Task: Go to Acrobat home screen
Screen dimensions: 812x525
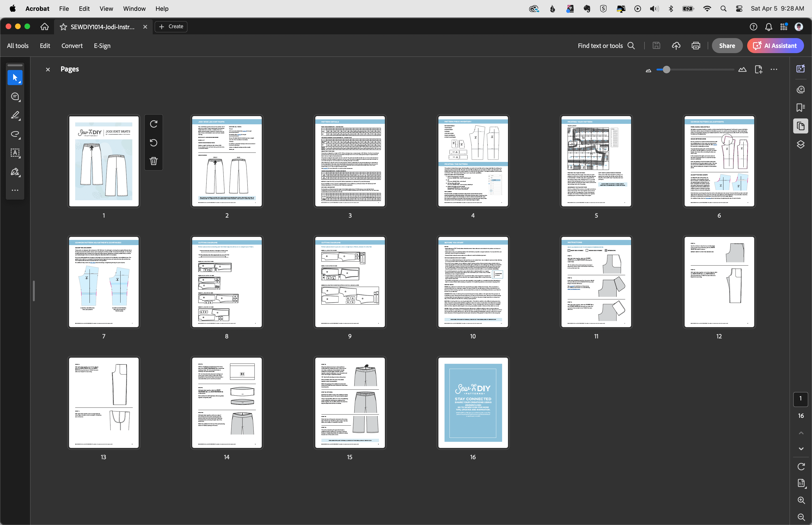Action: point(45,27)
